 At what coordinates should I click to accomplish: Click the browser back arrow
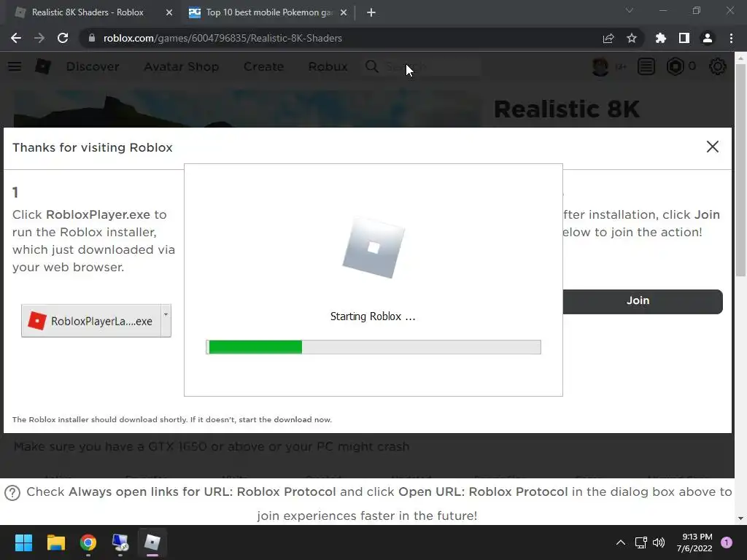coord(16,38)
